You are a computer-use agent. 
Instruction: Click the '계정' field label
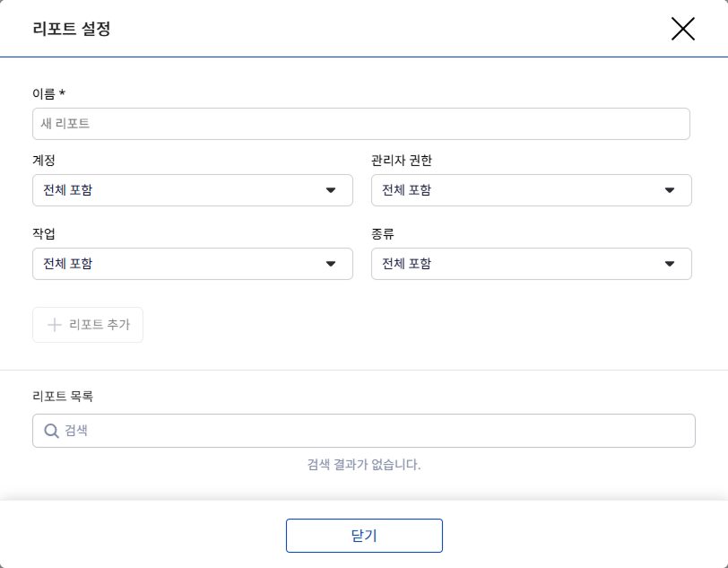pyautogui.click(x=44, y=161)
